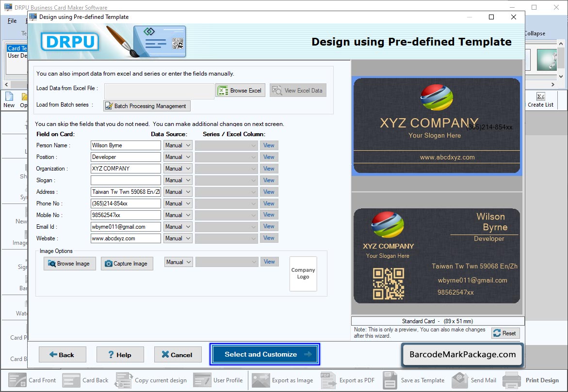
Task: Click View for Address row
Action: coord(269,192)
